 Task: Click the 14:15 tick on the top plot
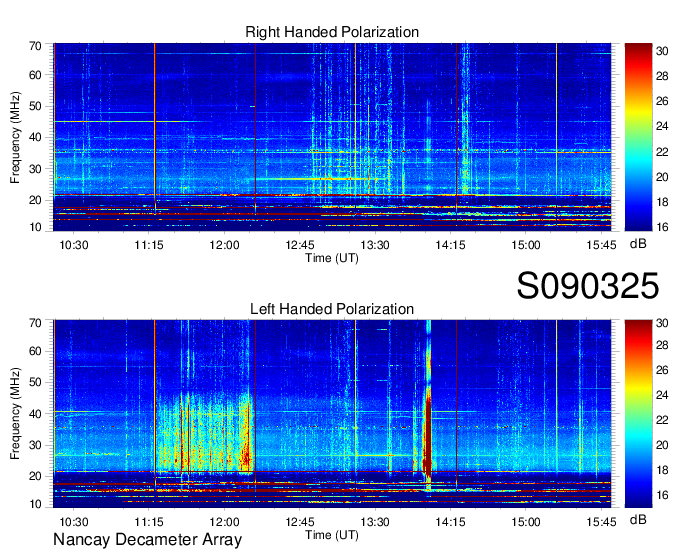tap(450, 245)
